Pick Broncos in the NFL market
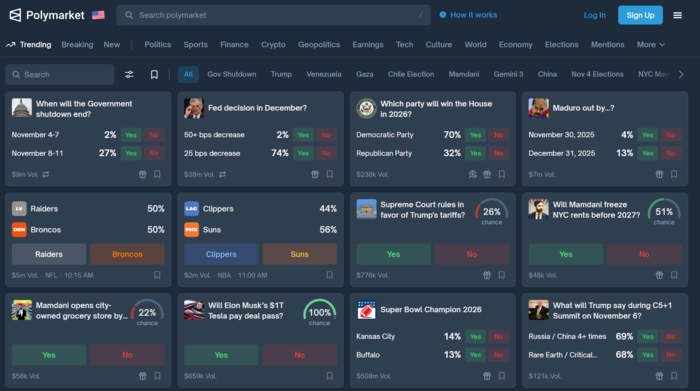Screen dimensions: 700x391 point(127,254)
